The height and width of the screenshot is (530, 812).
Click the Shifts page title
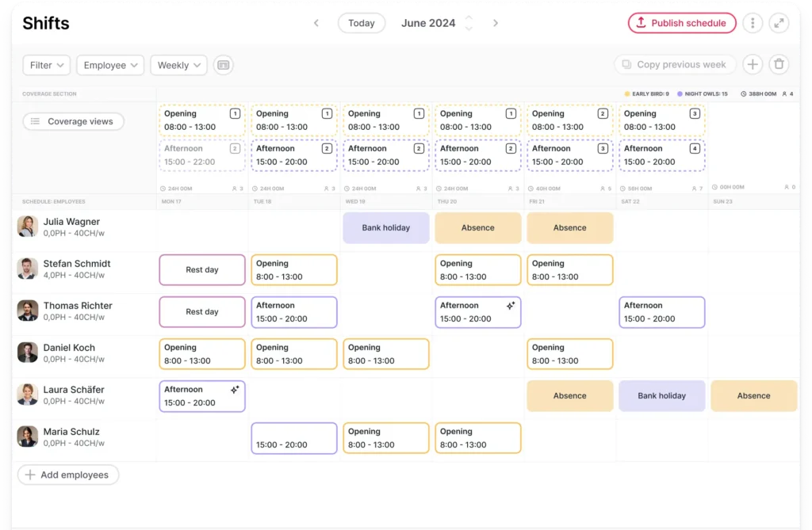click(x=45, y=23)
